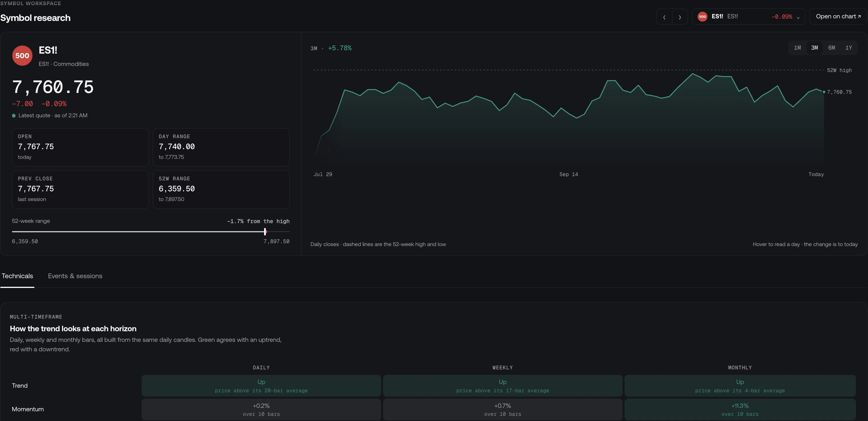Viewport: 868px width, 421px height.
Task: Click the 3M +5.78% change label
Action: click(331, 48)
